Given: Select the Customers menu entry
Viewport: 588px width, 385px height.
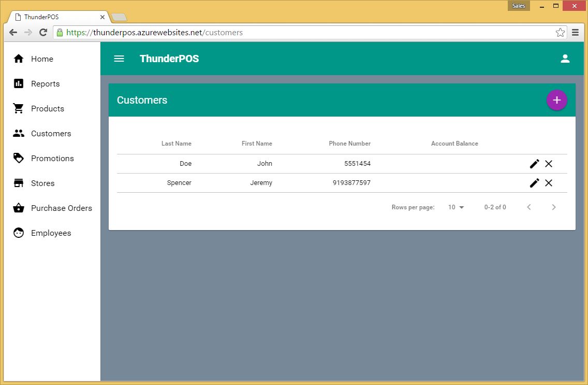Looking at the screenshot, I should [x=51, y=133].
